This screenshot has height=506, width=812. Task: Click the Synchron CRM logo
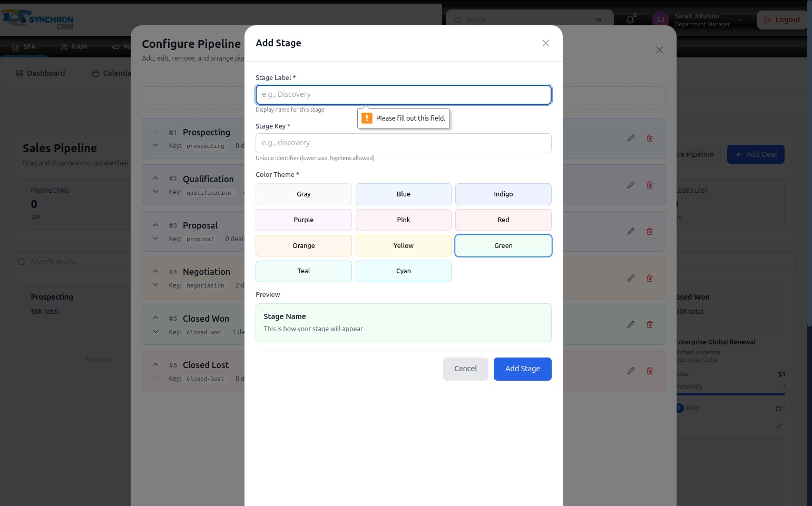37,19
